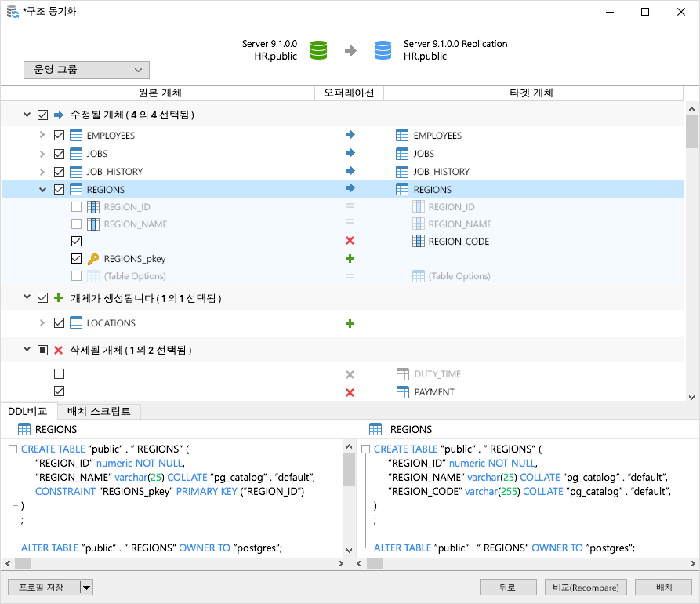Click the red X operation for REGION_CODE
This screenshot has height=604, width=700.
(x=350, y=242)
